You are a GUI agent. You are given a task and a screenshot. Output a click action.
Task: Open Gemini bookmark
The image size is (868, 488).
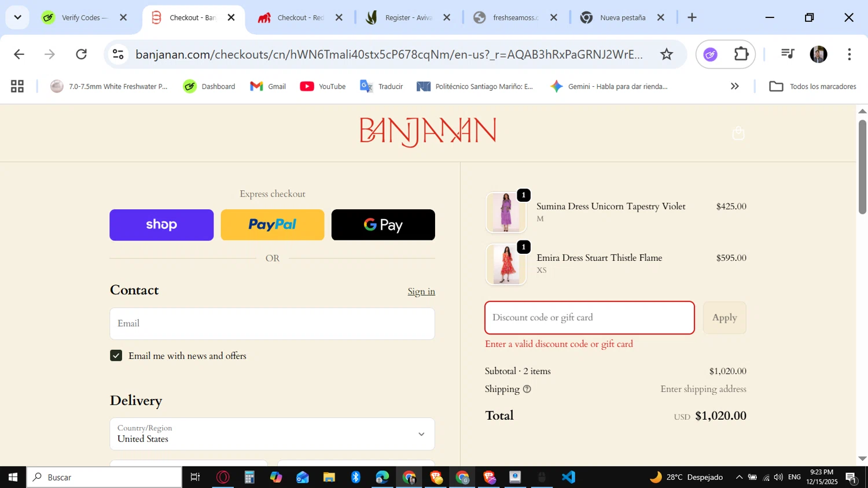609,86
